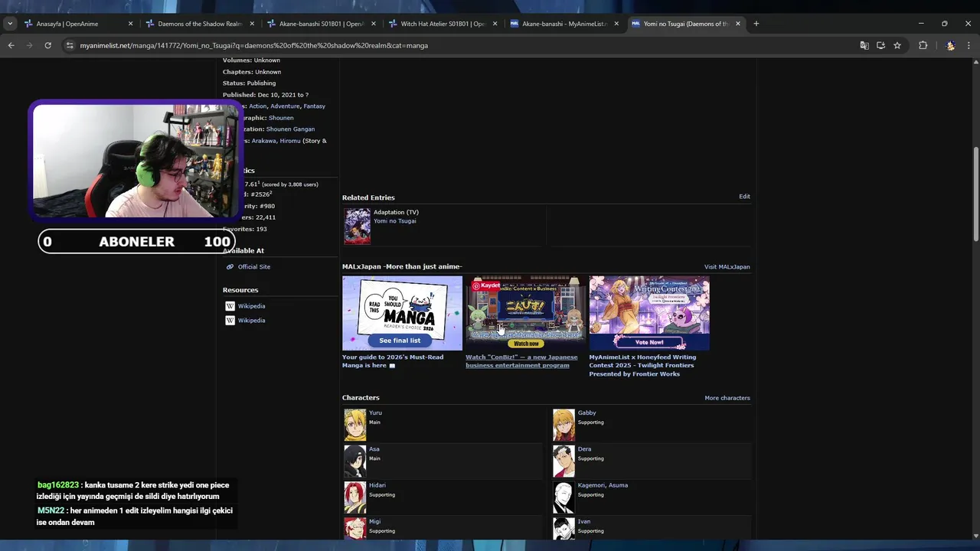
Task: Open Ivan character portrait
Action: (x=563, y=529)
